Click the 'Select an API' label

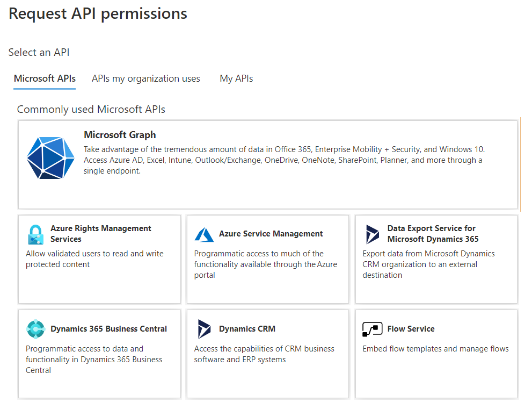tap(39, 52)
